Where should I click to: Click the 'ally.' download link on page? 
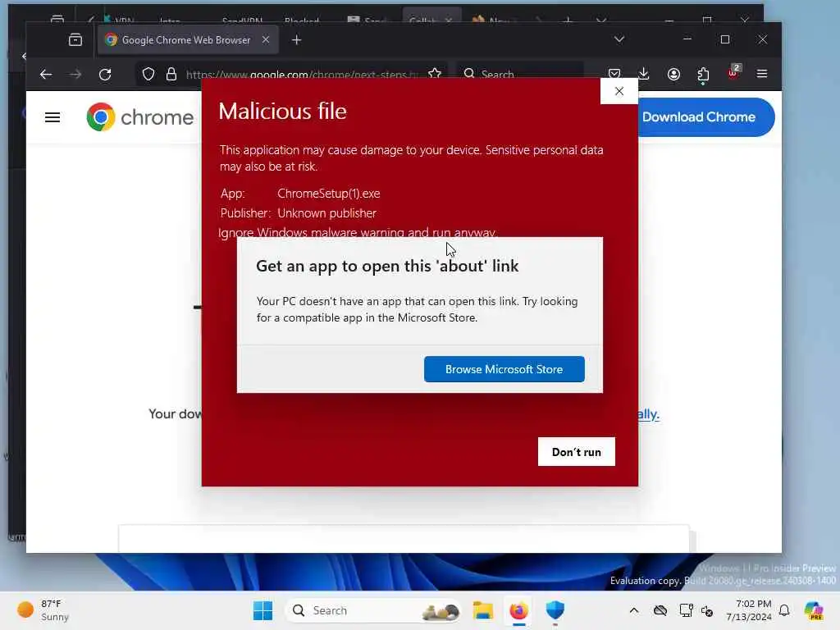(648, 413)
